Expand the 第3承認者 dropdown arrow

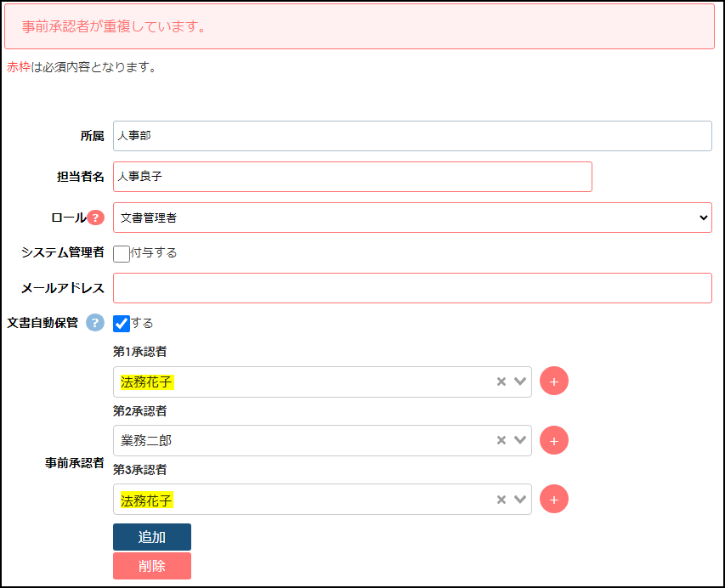tap(520, 499)
